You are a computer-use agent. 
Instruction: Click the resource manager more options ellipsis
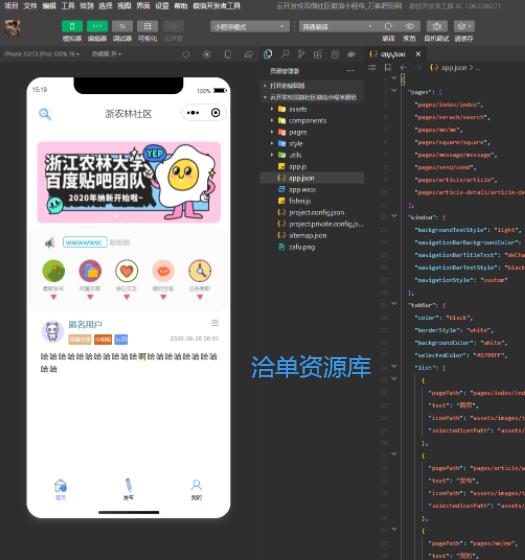click(x=350, y=71)
